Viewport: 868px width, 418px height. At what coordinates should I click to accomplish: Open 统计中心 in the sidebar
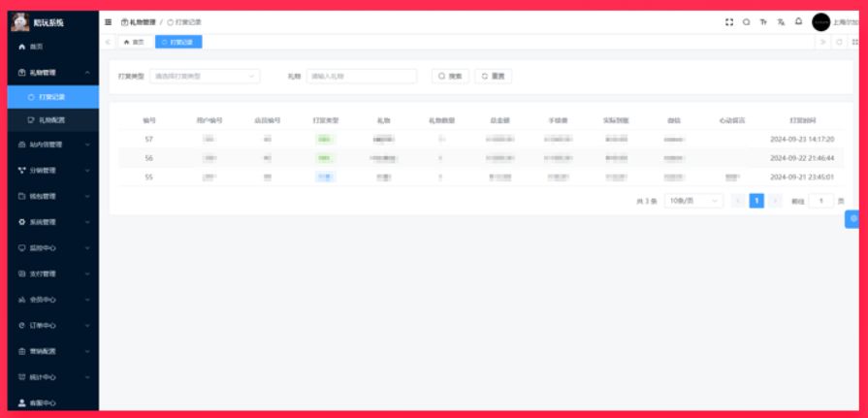coord(53,377)
